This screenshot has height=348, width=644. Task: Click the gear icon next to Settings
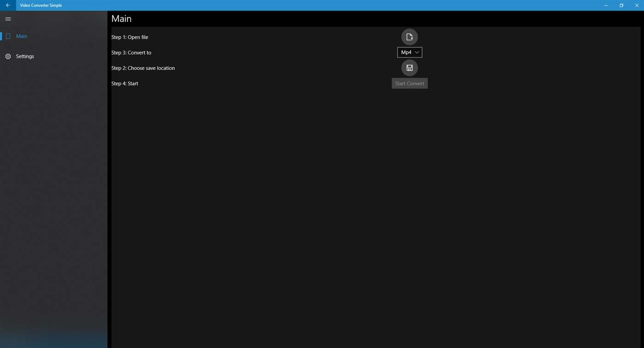click(x=8, y=56)
